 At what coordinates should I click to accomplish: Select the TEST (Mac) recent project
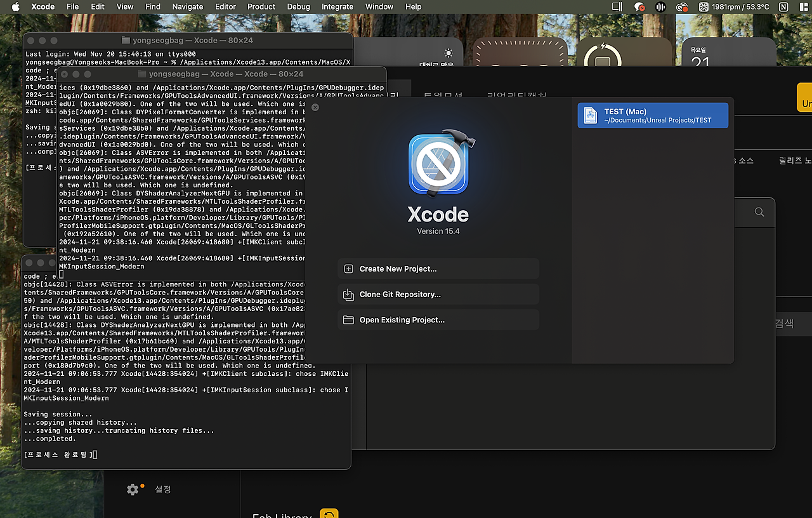click(653, 116)
